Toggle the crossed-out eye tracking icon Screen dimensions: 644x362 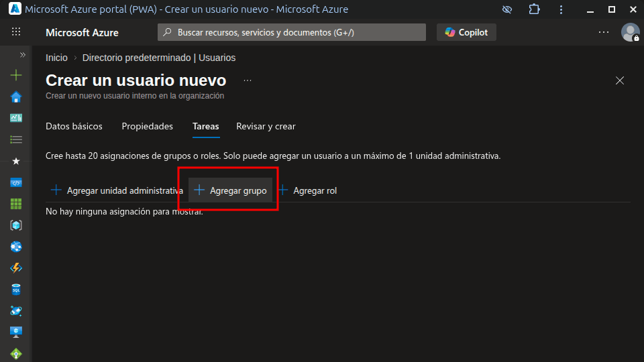pos(507,9)
